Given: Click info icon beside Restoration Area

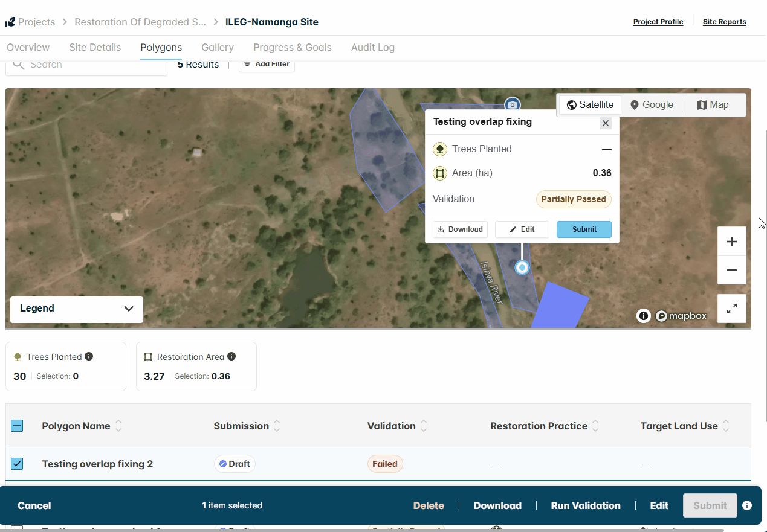Looking at the screenshot, I should pos(231,356).
